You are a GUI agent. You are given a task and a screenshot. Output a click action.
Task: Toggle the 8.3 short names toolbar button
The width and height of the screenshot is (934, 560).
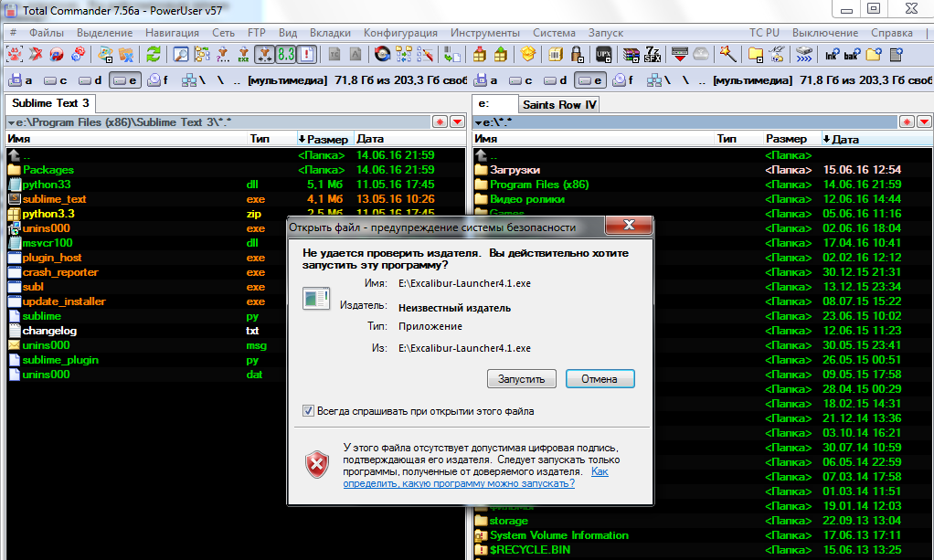pyautogui.click(x=286, y=55)
